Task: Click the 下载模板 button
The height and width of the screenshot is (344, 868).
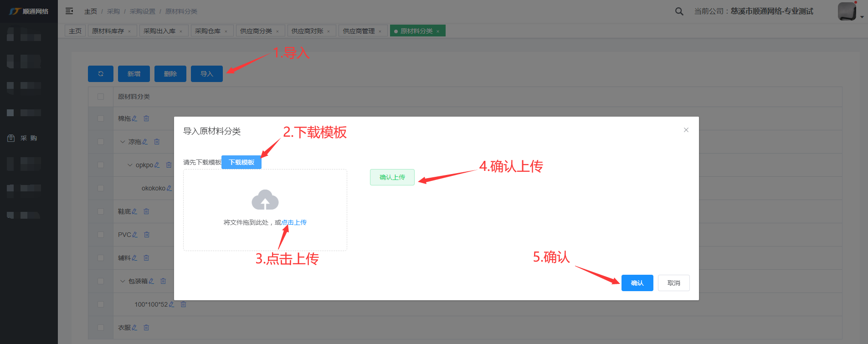Action: [x=241, y=162]
